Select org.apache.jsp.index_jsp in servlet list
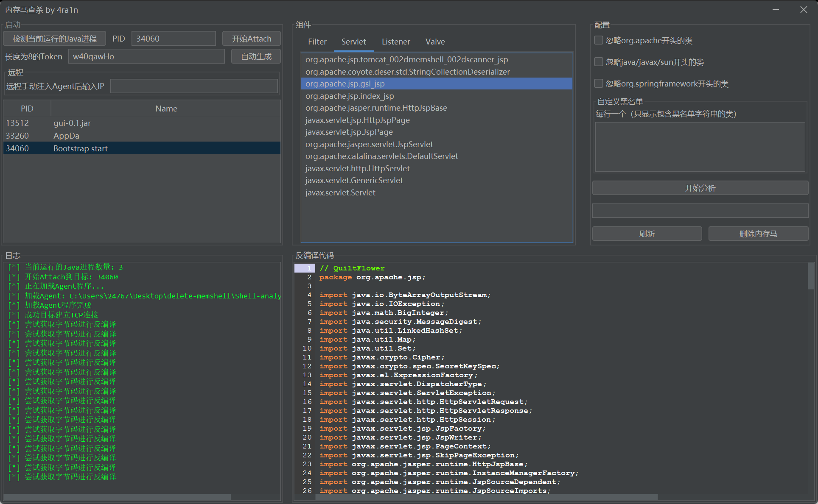This screenshot has width=818, height=504. (x=350, y=96)
